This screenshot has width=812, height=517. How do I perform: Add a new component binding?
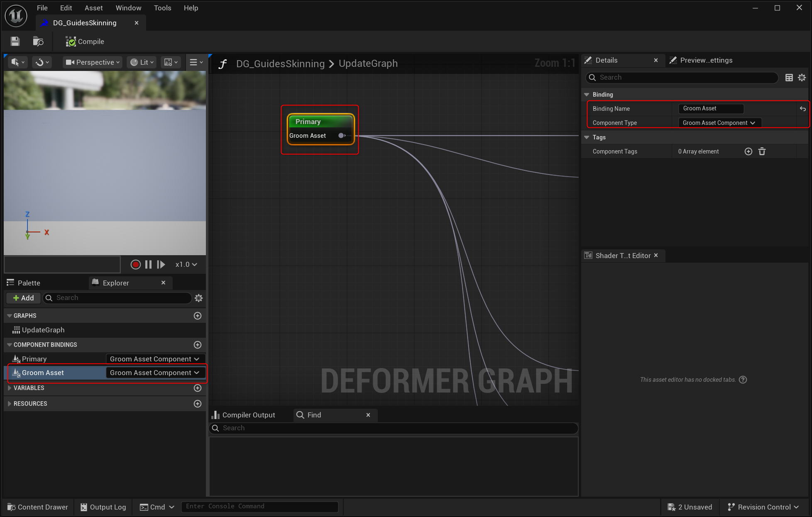[x=198, y=345]
